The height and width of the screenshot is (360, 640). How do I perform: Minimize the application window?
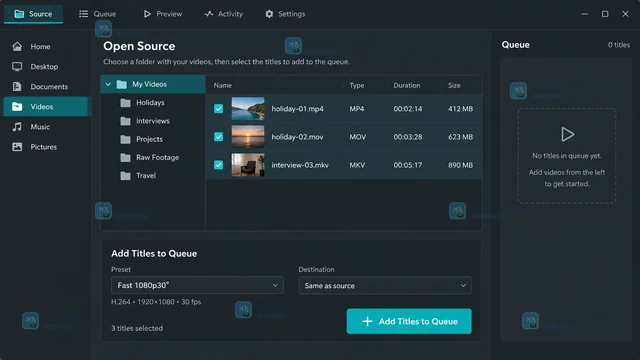584,14
